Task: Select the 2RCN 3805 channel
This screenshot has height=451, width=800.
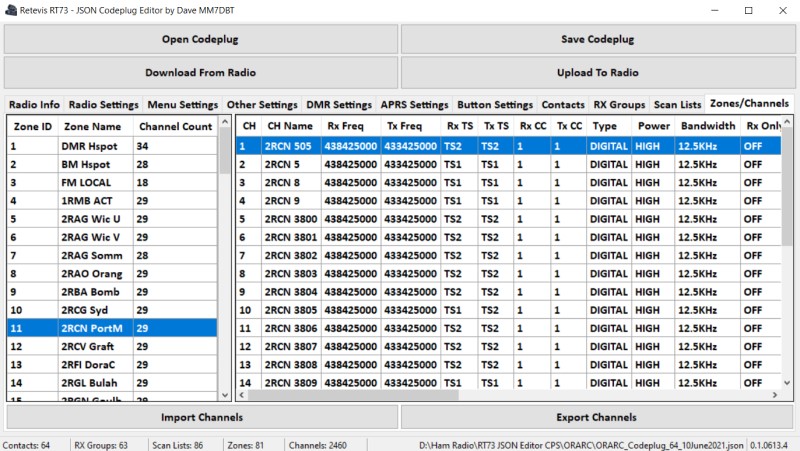Action: point(291,310)
